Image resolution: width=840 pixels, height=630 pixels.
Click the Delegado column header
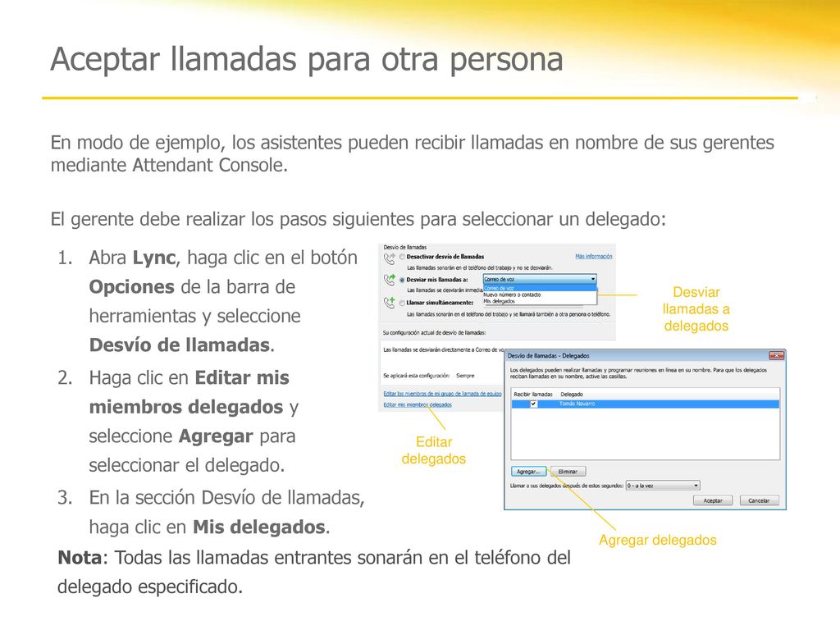(572, 394)
